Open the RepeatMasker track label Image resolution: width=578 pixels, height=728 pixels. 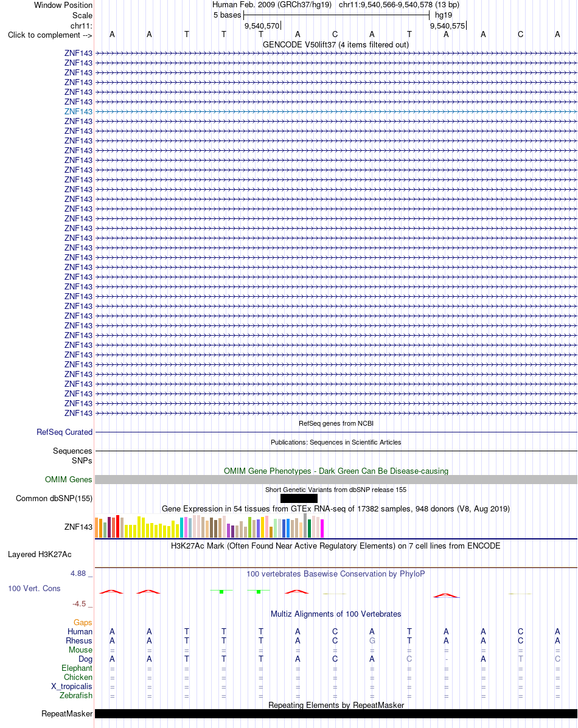pos(67,713)
